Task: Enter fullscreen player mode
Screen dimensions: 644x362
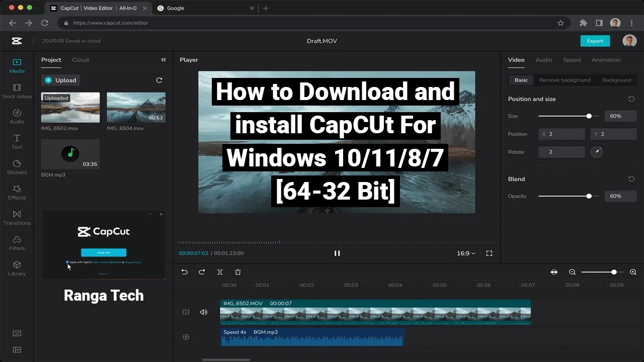Action: (x=489, y=253)
